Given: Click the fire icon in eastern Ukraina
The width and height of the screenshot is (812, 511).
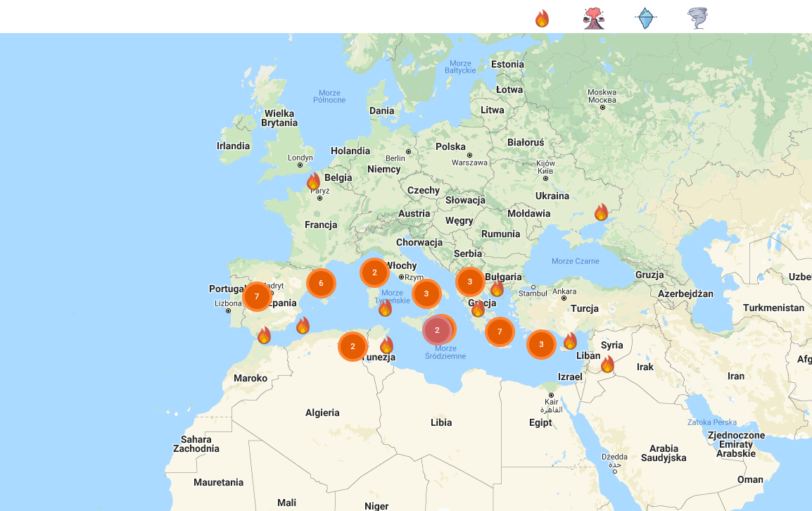Looking at the screenshot, I should tap(602, 210).
